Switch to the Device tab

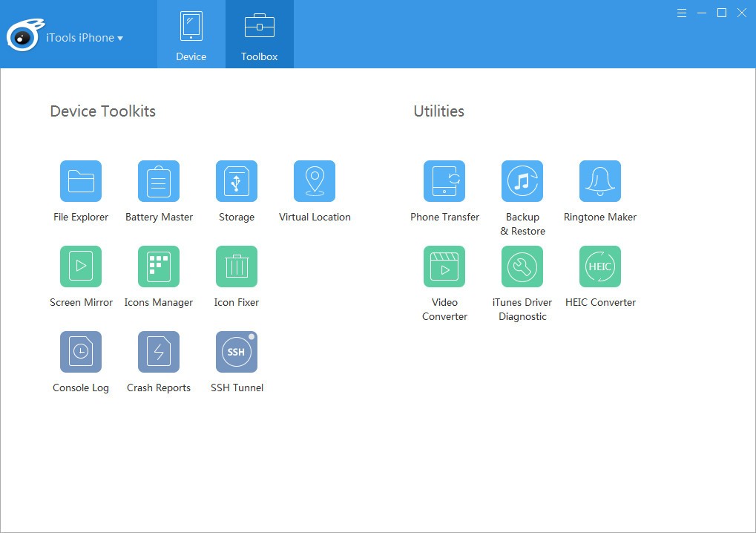point(191,33)
